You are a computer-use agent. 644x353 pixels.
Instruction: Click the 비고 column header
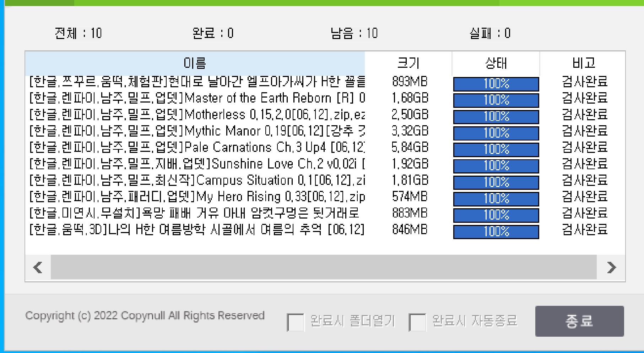point(583,63)
